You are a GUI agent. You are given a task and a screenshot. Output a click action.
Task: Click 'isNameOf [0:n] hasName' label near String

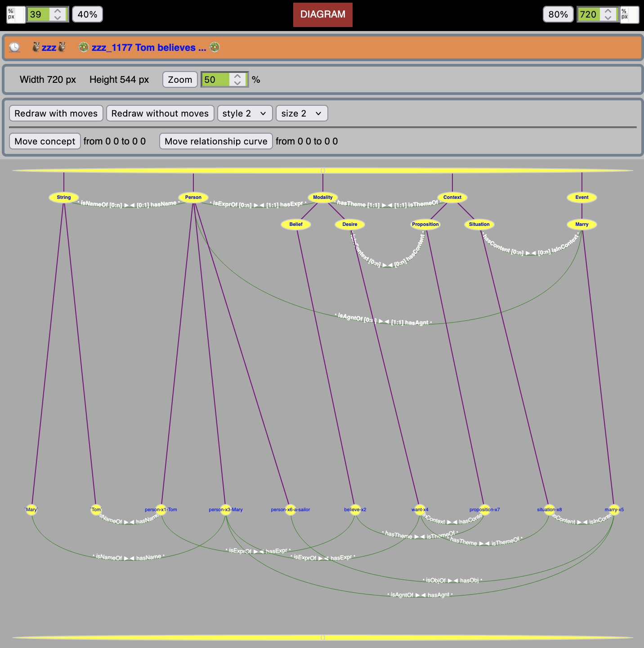[x=129, y=204]
